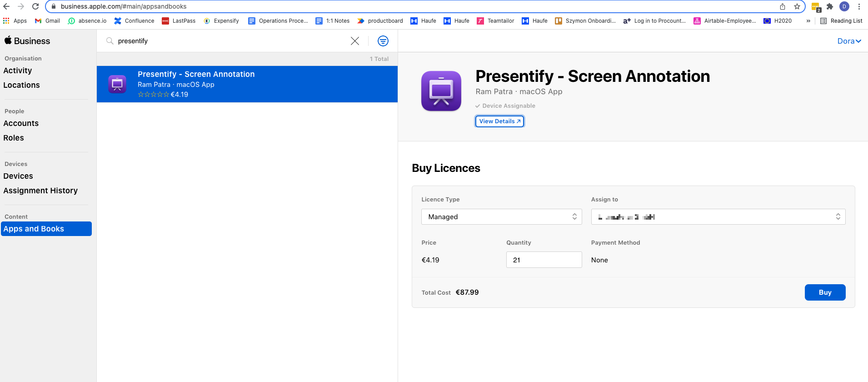Click the Apple Business logo
Screen dimensions: 868x382
(x=27, y=40)
